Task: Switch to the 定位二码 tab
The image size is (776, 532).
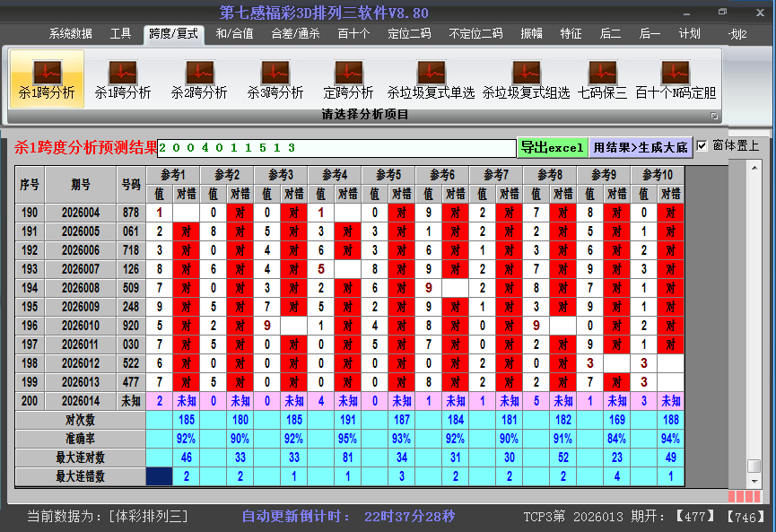Action: coord(409,34)
